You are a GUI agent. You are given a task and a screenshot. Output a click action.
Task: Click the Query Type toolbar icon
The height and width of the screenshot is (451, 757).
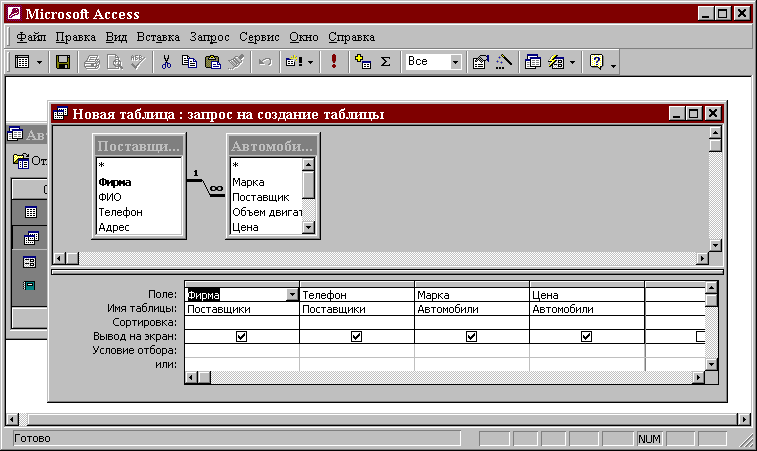point(294,62)
